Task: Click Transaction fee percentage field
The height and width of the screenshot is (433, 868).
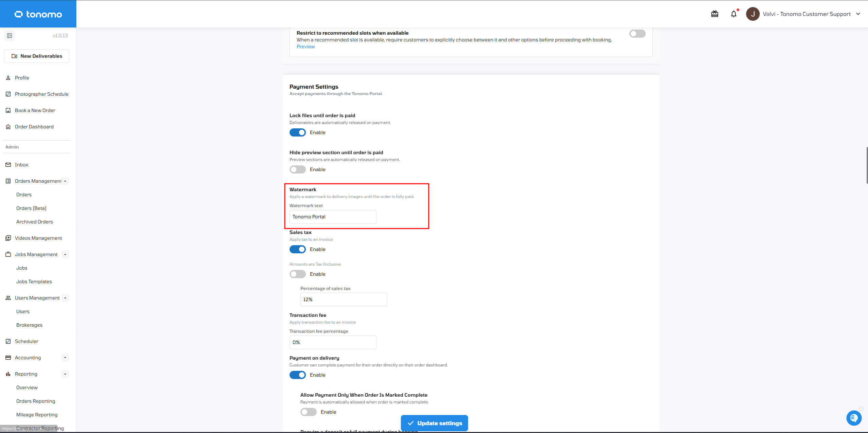Action: pyautogui.click(x=333, y=342)
